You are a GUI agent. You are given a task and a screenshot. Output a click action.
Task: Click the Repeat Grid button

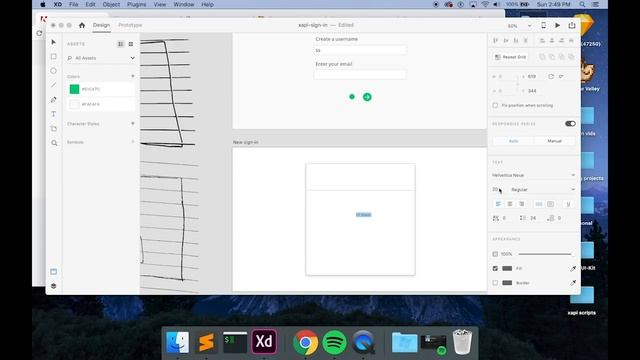click(510, 57)
